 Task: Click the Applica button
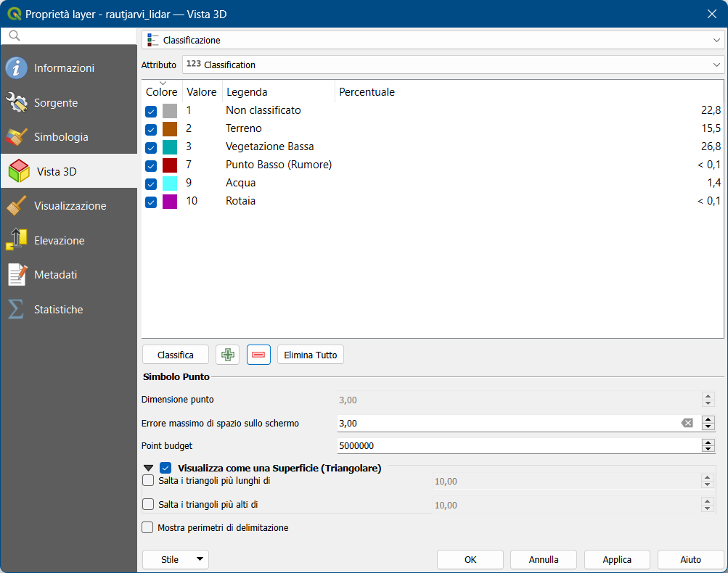[x=617, y=559]
